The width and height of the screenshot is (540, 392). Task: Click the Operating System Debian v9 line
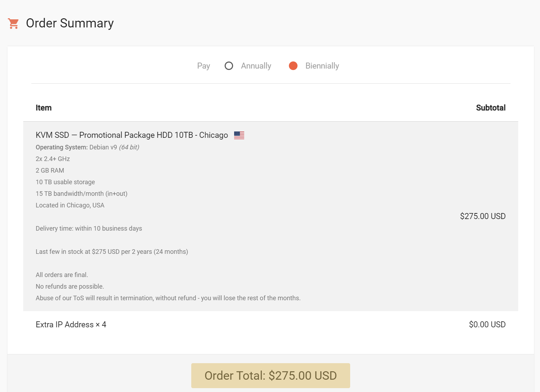87,147
